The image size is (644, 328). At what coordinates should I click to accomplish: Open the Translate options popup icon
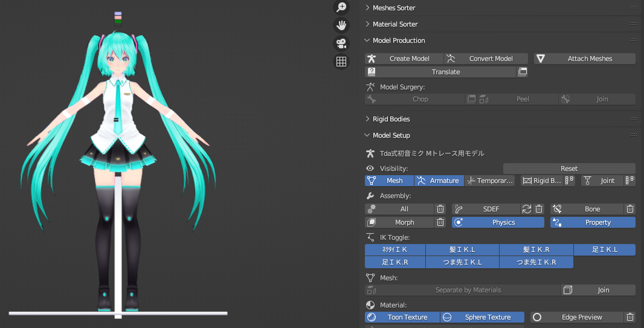[x=523, y=72]
